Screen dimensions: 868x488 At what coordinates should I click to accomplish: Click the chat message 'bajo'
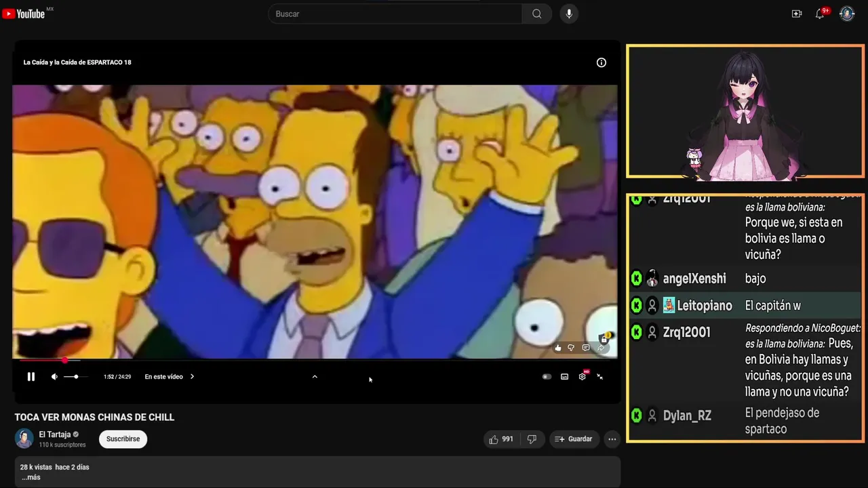coord(755,279)
